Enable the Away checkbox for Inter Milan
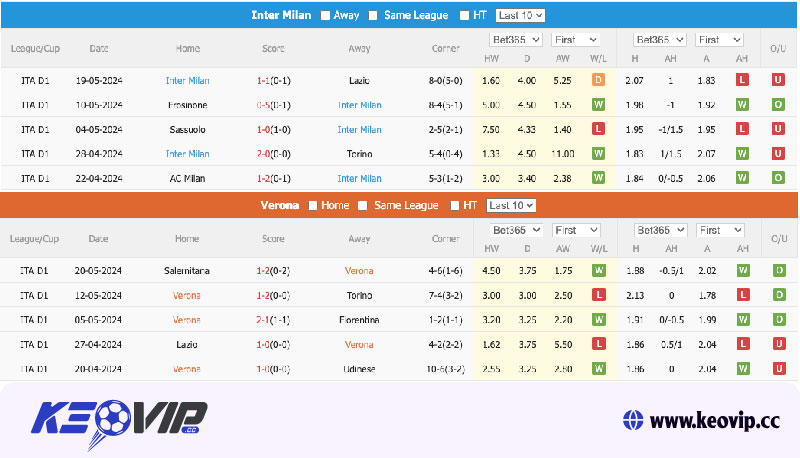Viewport: 800px width, 458px height. (x=324, y=15)
